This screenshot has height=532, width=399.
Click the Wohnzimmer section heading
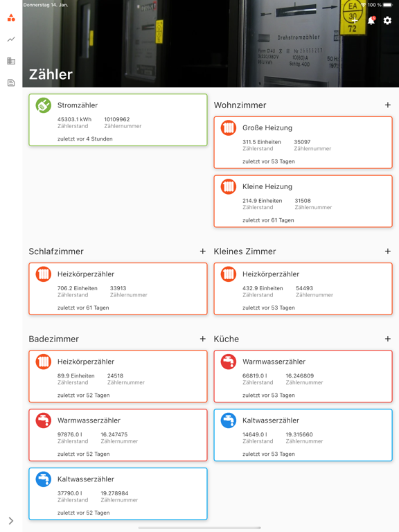(x=240, y=105)
